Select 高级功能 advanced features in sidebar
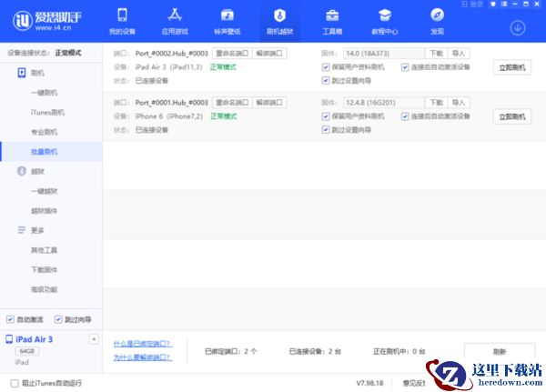Viewport: 546px width, 392px height. pyautogui.click(x=45, y=289)
